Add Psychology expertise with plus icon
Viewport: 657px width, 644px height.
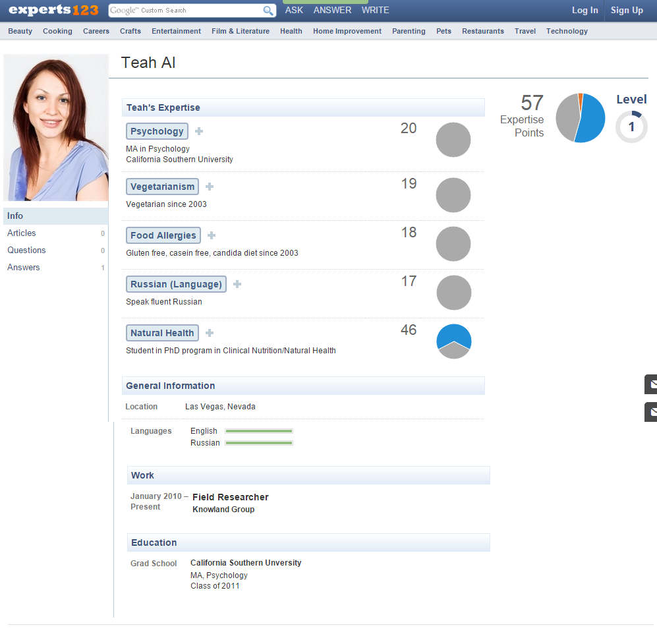pyautogui.click(x=199, y=131)
